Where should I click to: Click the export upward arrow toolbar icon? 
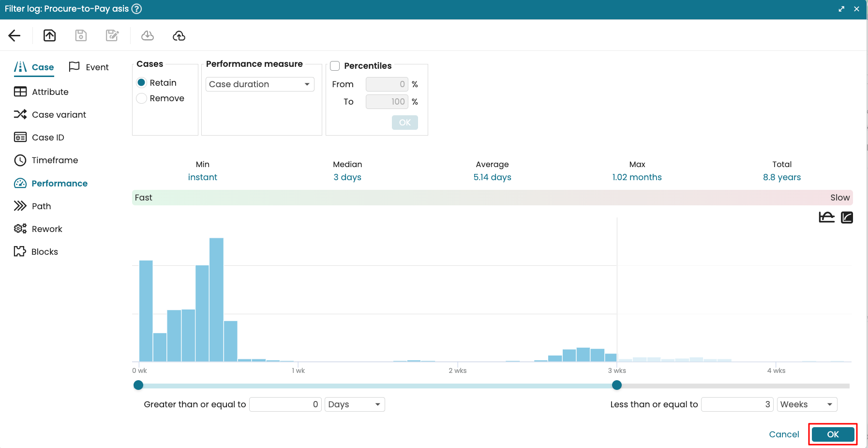(50, 35)
